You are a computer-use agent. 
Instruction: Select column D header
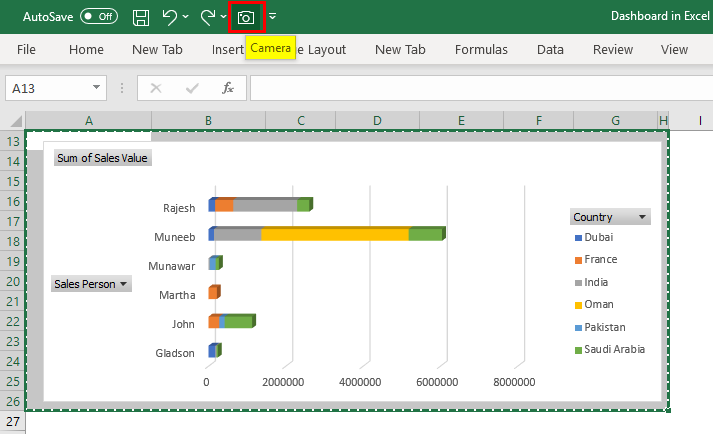pyautogui.click(x=377, y=121)
